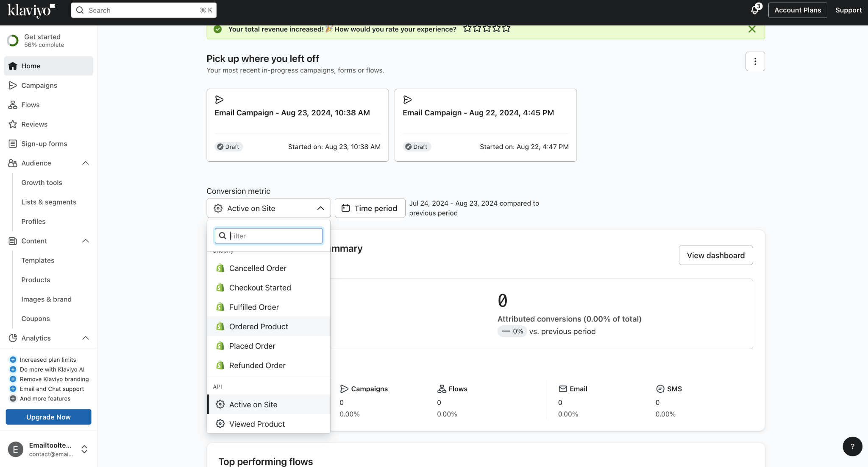
Task: Click the Klaviyo logo
Action: point(31,10)
